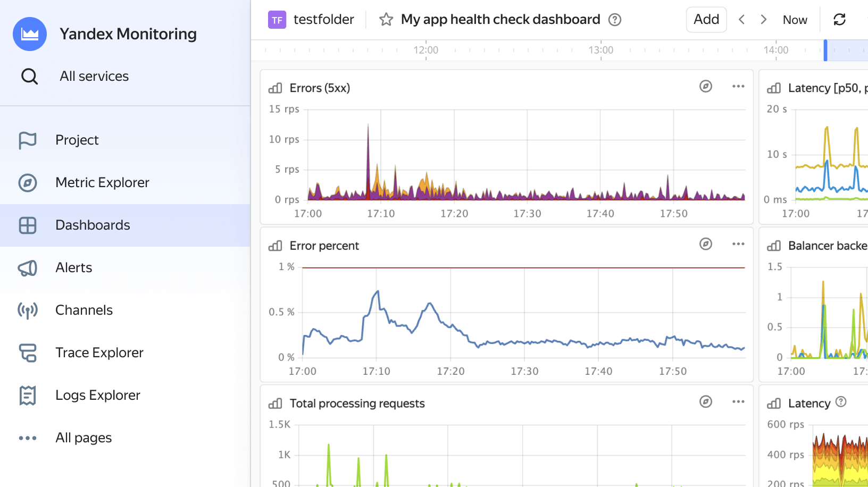The height and width of the screenshot is (487, 868).
Task: Open Trace Explorer from sidebar
Action: point(99,353)
